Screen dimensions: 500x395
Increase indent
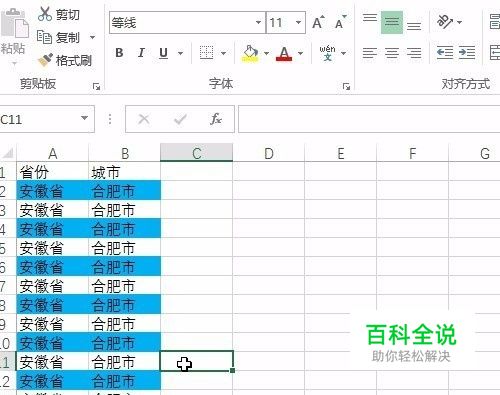pyautogui.click(x=467, y=53)
